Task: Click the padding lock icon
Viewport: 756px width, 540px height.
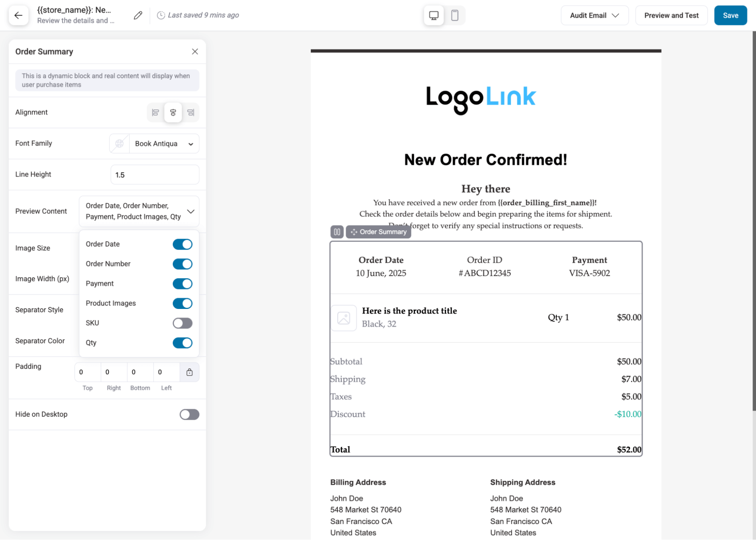Action: tap(189, 372)
